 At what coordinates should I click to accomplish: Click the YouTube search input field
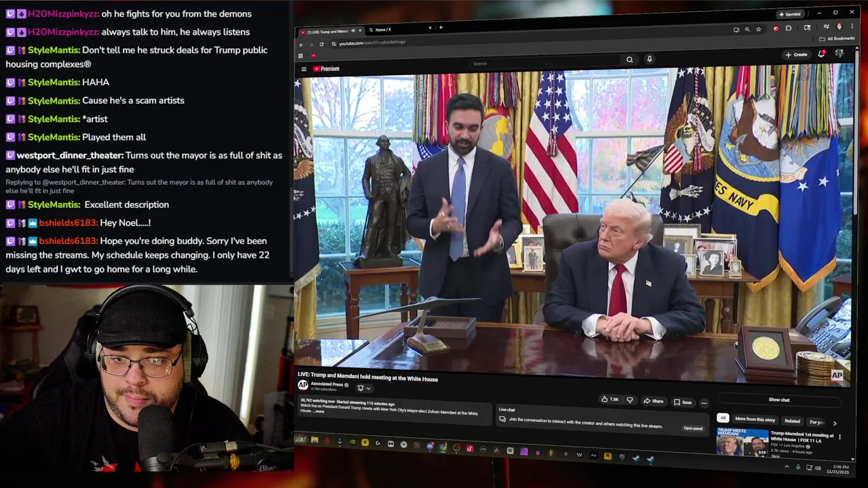point(546,62)
